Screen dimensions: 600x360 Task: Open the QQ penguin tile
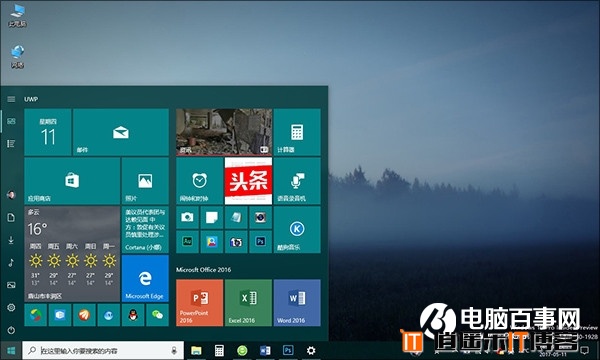pyautogui.click(x=133, y=315)
